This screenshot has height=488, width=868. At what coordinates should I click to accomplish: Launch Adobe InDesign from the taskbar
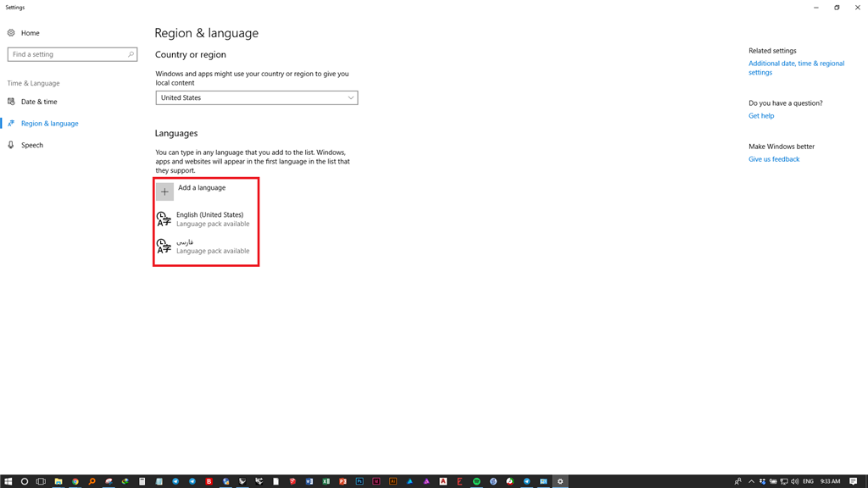tap(376, 481)
